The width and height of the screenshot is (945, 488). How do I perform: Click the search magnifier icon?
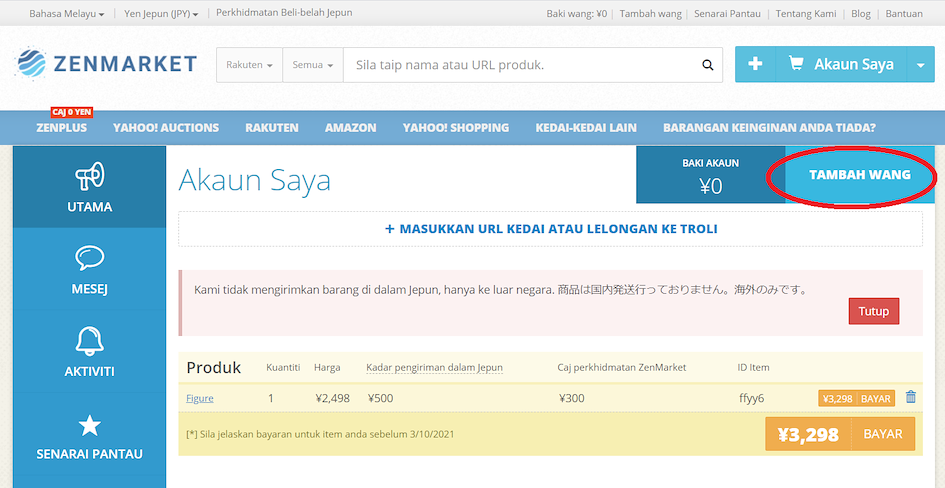[x=708, y=65]
